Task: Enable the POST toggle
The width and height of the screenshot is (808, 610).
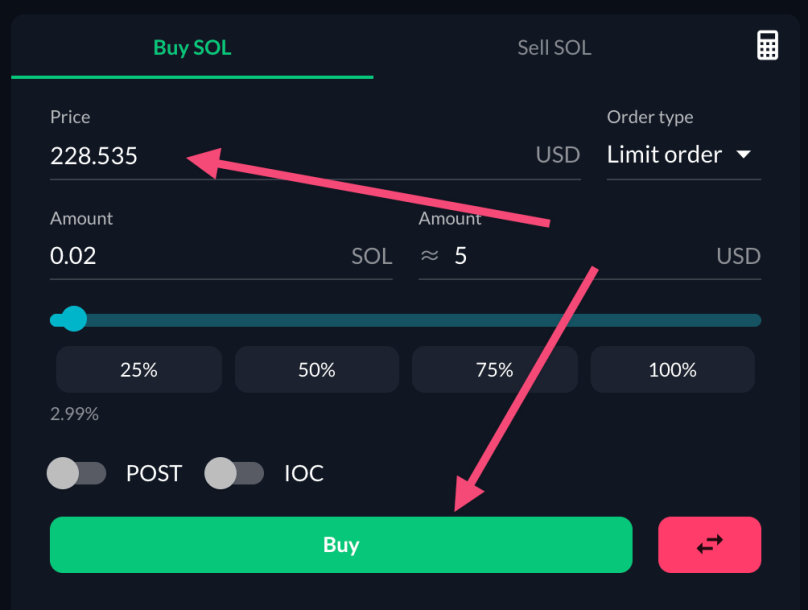Action: click(77, 473)
